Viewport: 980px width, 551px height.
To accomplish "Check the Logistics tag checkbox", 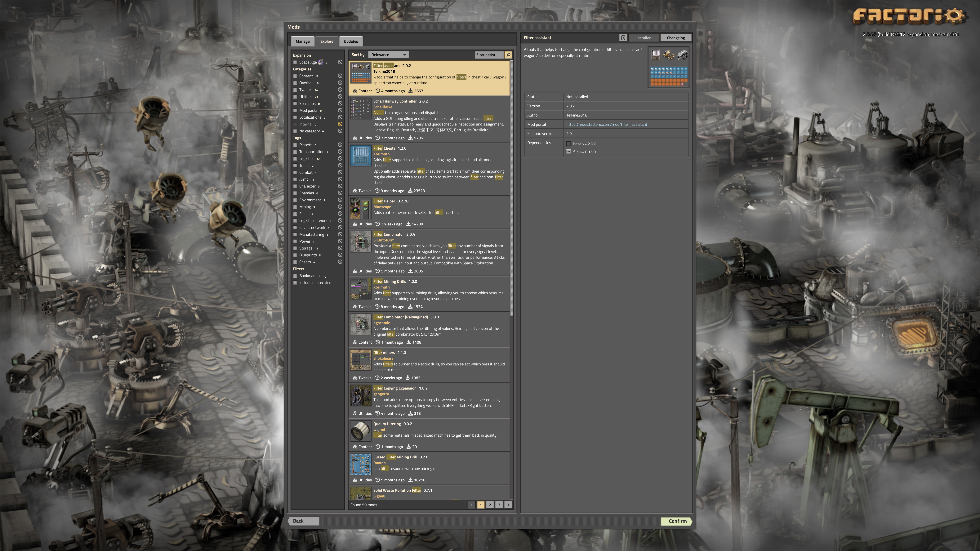I will [295, 159].
